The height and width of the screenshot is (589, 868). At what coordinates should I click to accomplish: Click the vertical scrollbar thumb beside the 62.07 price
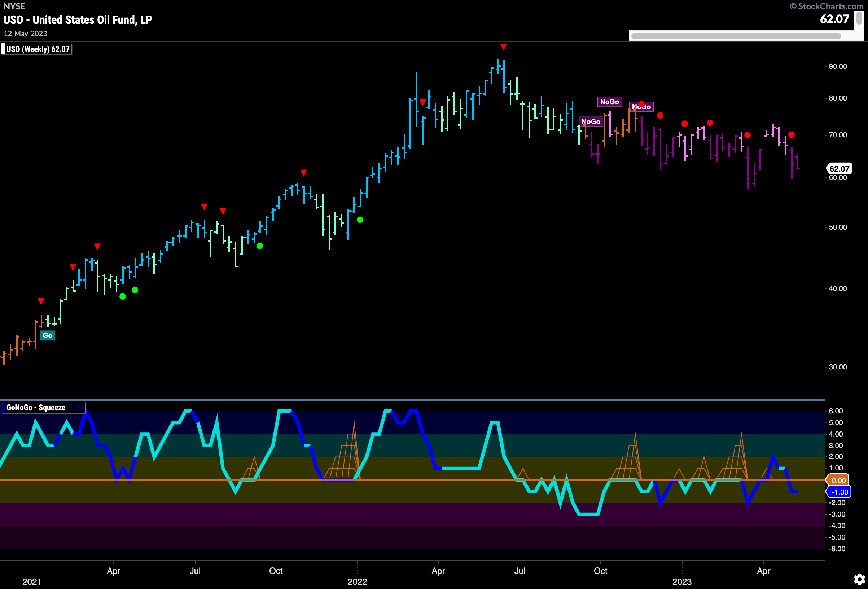859,18
